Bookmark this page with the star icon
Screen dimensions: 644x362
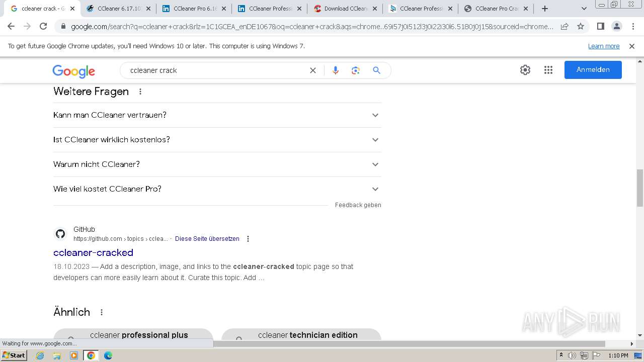(581, 26)
